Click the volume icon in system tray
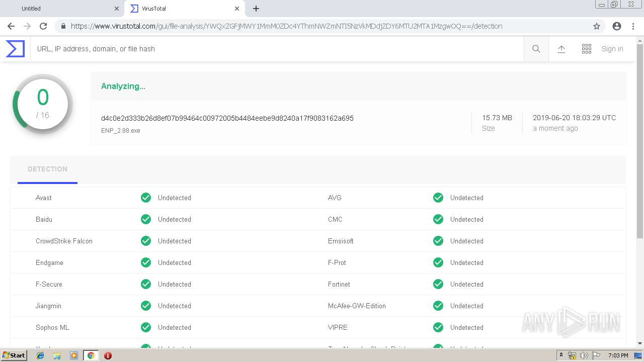Screen dimensions: 644x362 coord(584,355)
